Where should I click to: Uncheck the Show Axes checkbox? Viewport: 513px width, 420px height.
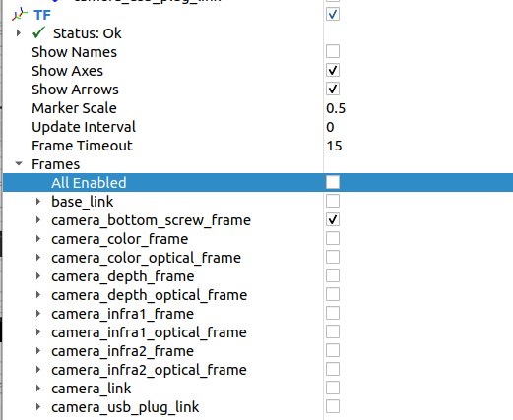[333, 70]
